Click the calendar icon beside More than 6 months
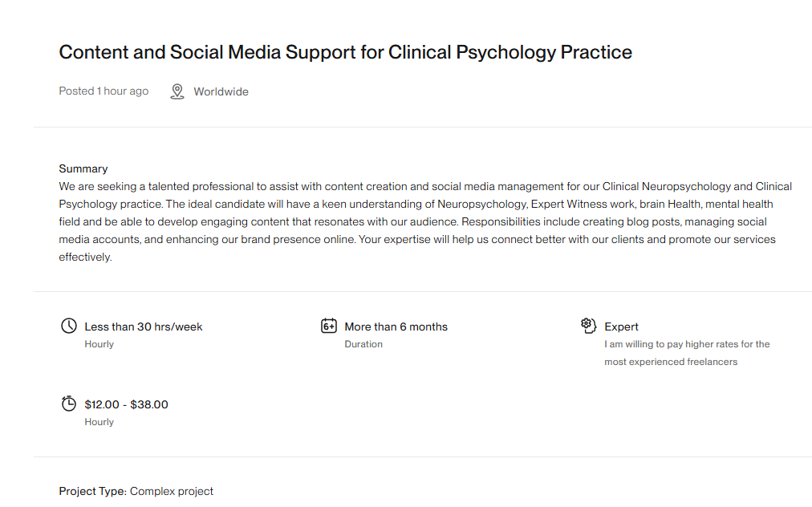The height and width of the screenshot is (507, 812). 329,326
